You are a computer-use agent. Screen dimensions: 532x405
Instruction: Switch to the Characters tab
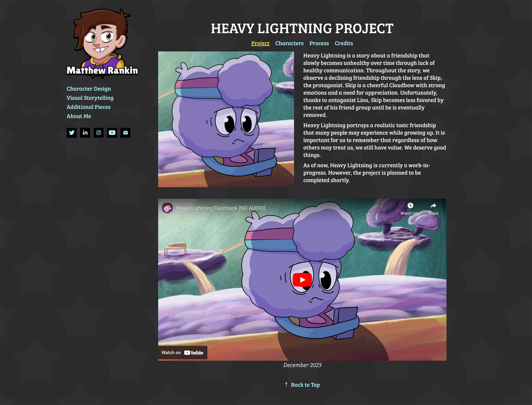point(289,43)
